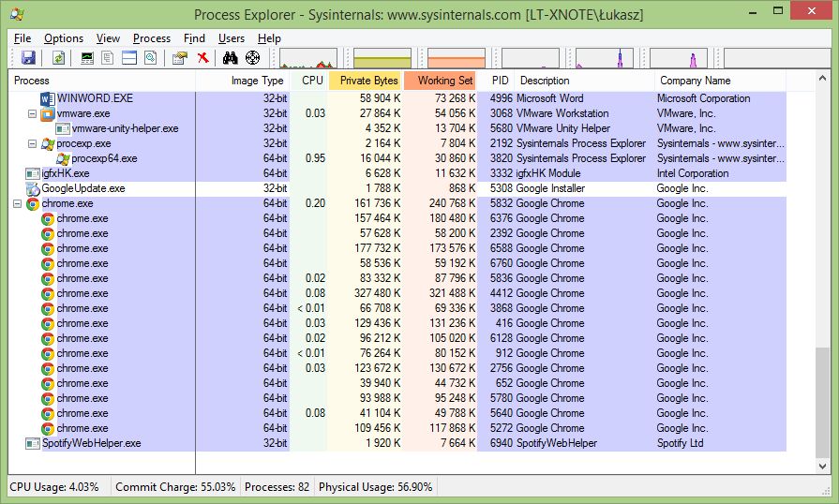
Task: Open the File menu
Action: click(22, 38)
